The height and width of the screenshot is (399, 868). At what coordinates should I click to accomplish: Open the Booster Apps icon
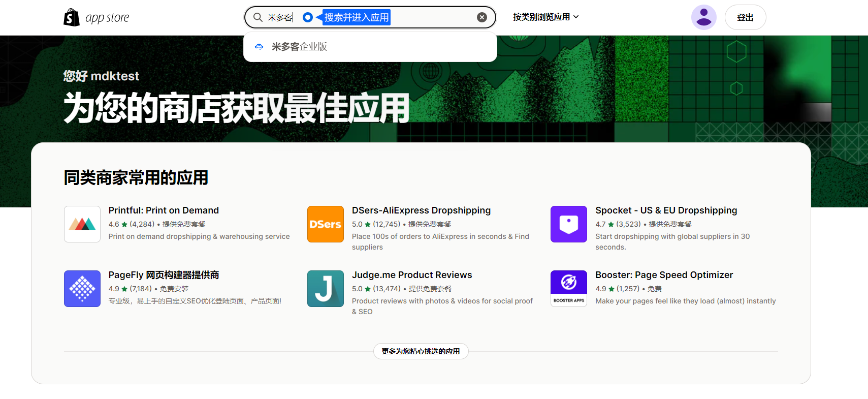click(569, 289)
